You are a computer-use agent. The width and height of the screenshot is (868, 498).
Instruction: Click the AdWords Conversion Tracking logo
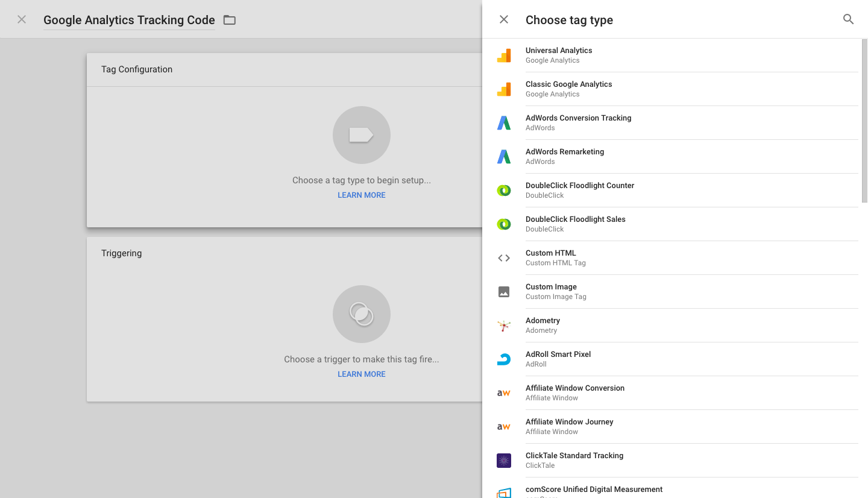tap(504, 123)
